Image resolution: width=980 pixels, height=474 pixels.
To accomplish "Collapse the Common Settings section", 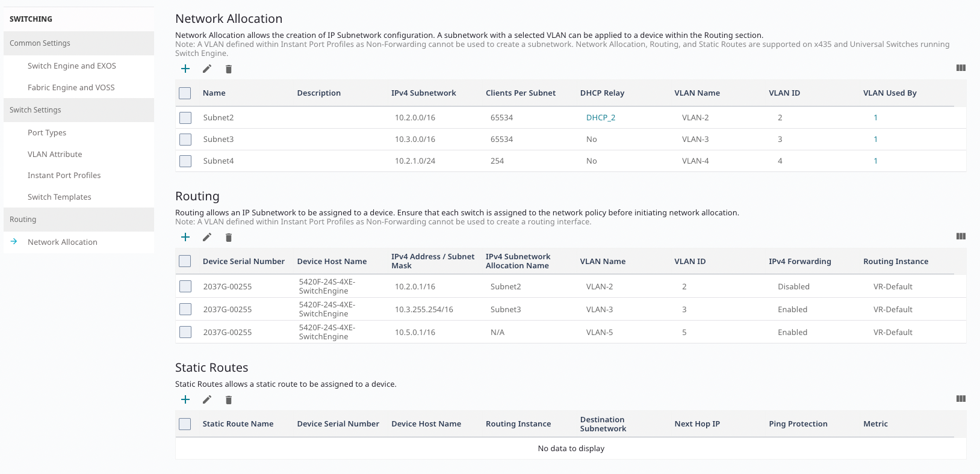I will (x=79, y=43).
